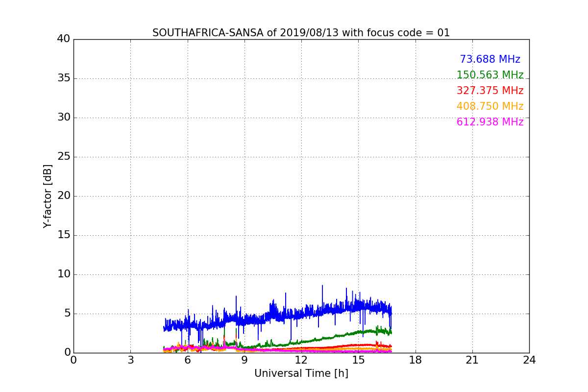Image resolution: width=588 pixels, height=392 pixels.
Task: Click the y-axis tick label 25
Action: click(x=64, y=157)
